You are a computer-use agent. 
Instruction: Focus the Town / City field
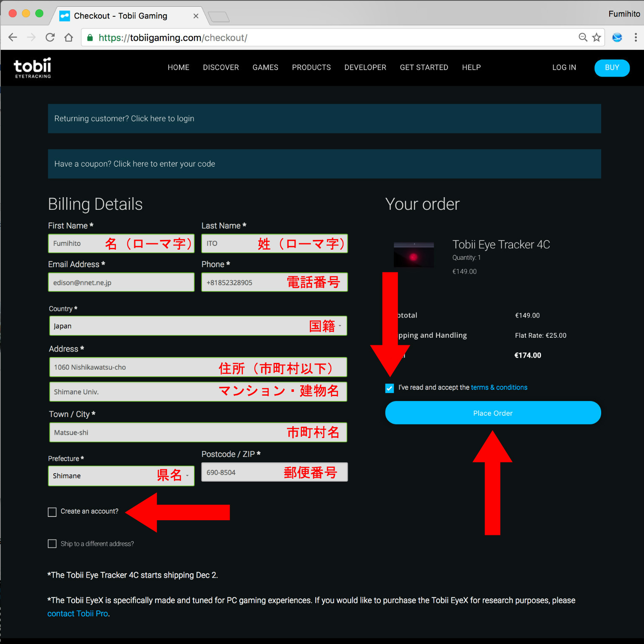tap(198, 432)
